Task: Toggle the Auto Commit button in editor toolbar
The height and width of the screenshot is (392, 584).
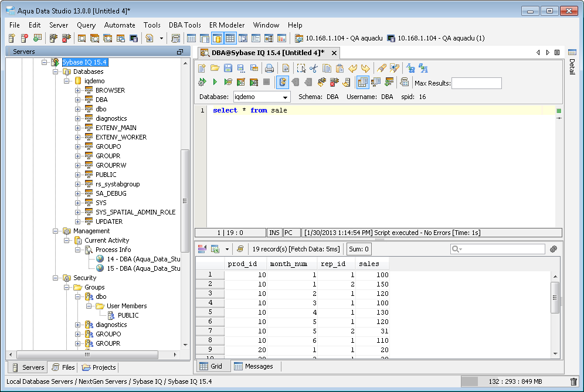Action: click(283, 82)
